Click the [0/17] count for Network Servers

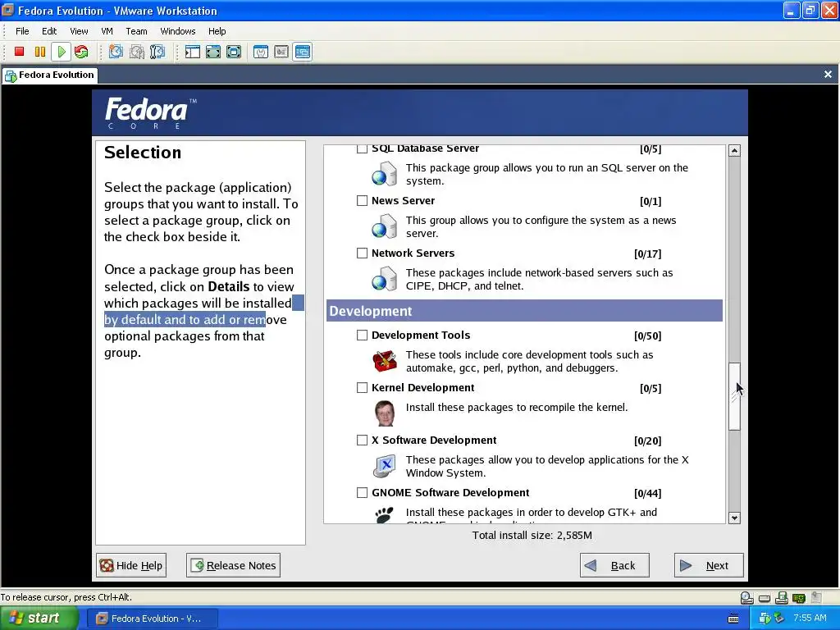pos(648,254)
